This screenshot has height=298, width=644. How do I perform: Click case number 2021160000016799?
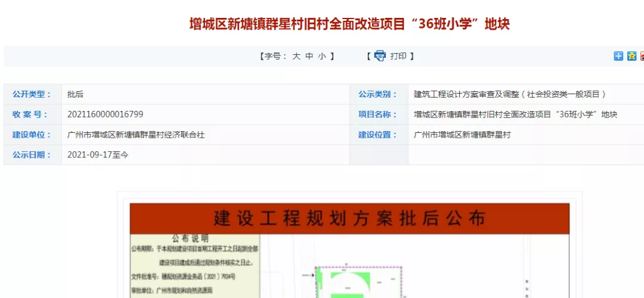pos(105,114)
